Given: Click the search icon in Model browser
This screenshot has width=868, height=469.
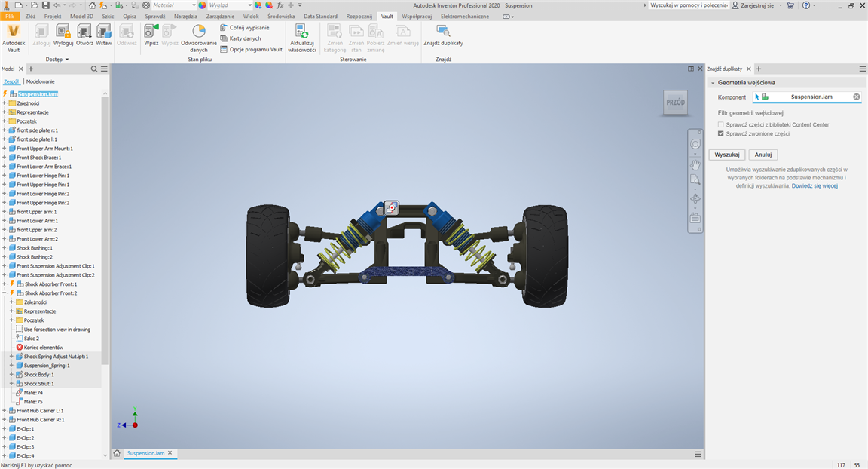Looking at the screenshot, I should pos(94,69).
